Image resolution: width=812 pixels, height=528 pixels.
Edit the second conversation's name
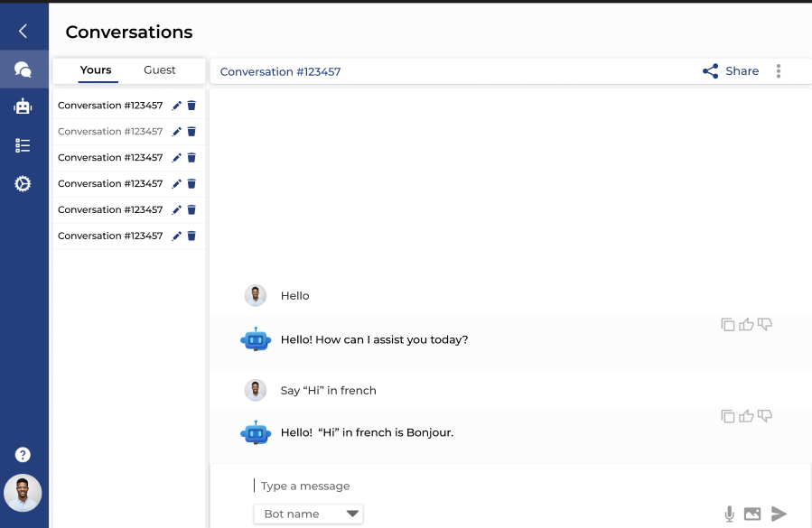177,132
